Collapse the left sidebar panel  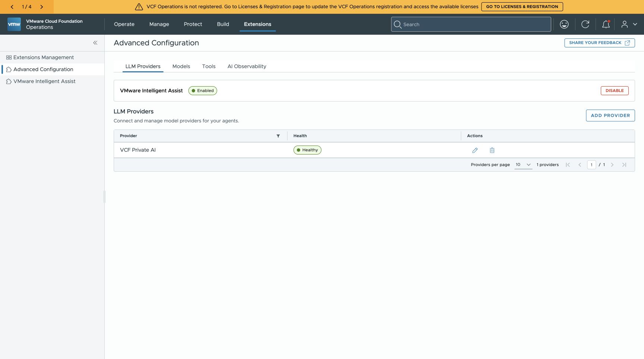click(x=95, y=43)
